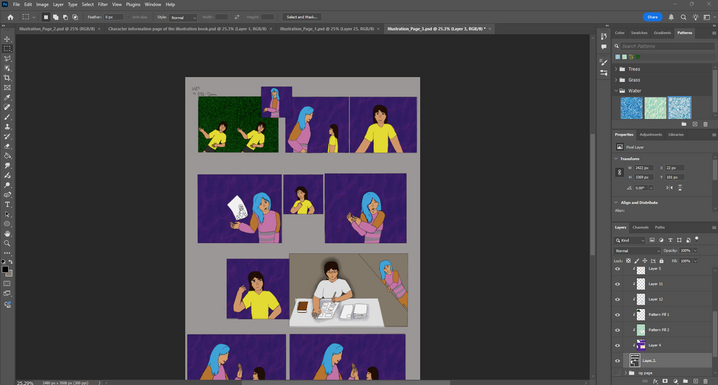
Task: Select the Ellipse shape tool
Action: click(7, 224)
